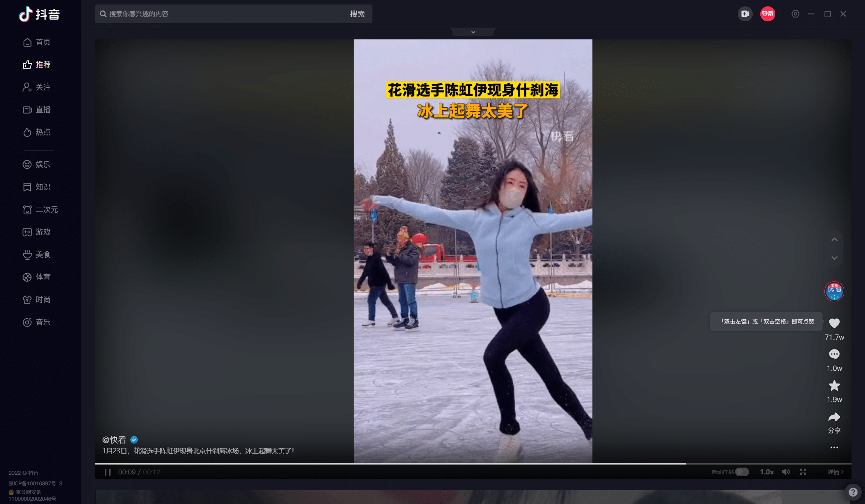Toggle the 自动连播 autoplay switch
865x504 pixels.
pyautogui.click(x=741, y=472)
